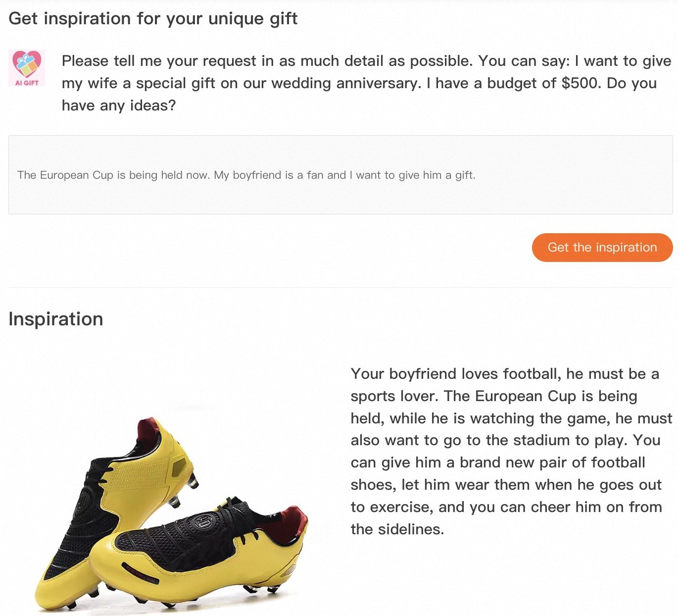Click the 'AI GIFT' label under the heart

click(27, 83)
